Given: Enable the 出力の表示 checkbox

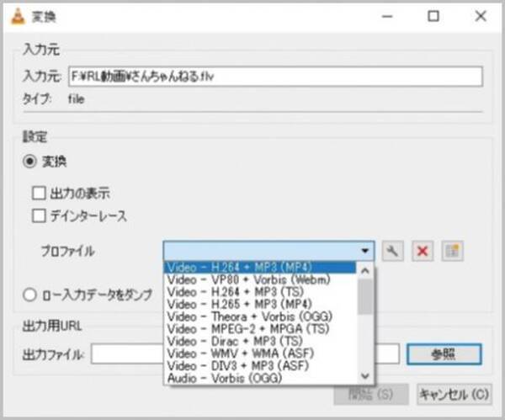Looking at the screenshot, I should pyautogui.click(x=39, y=193).
